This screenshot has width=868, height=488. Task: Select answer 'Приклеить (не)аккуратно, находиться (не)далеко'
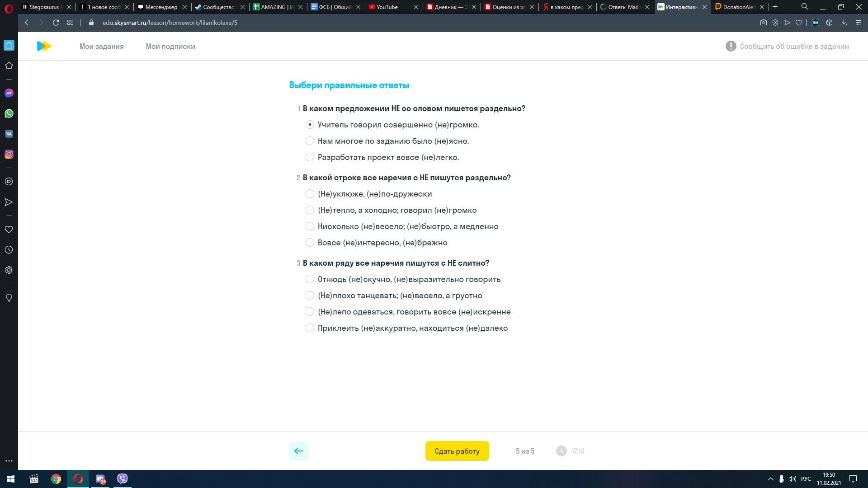(310, 328)
